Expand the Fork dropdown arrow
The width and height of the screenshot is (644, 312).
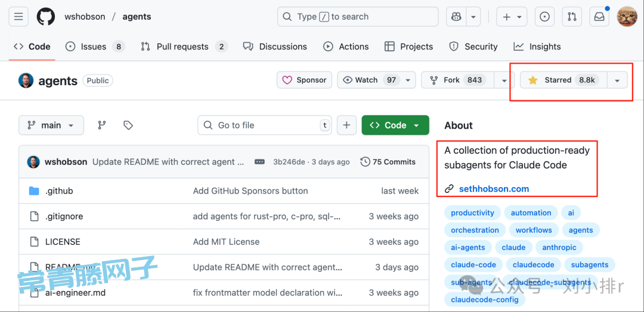(505, 80)
